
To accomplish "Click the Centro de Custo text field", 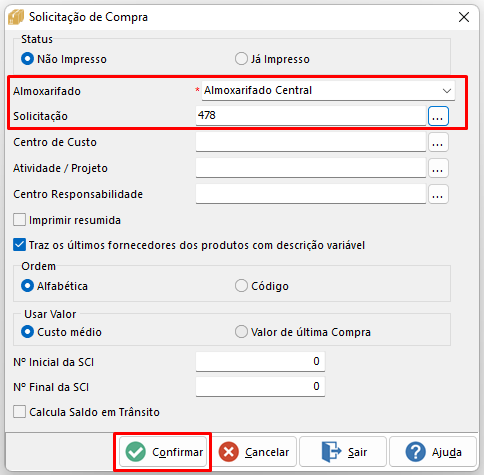I will coord(311,142).
